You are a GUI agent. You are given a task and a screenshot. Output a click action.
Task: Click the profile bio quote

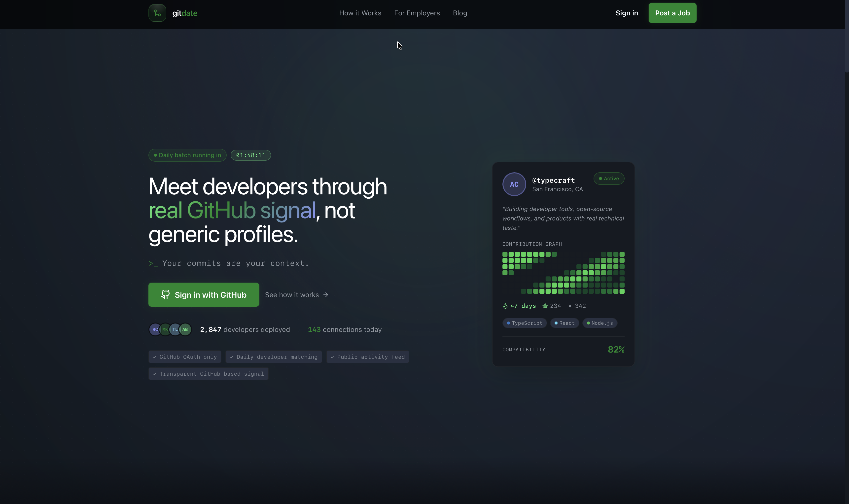point(563,218)
